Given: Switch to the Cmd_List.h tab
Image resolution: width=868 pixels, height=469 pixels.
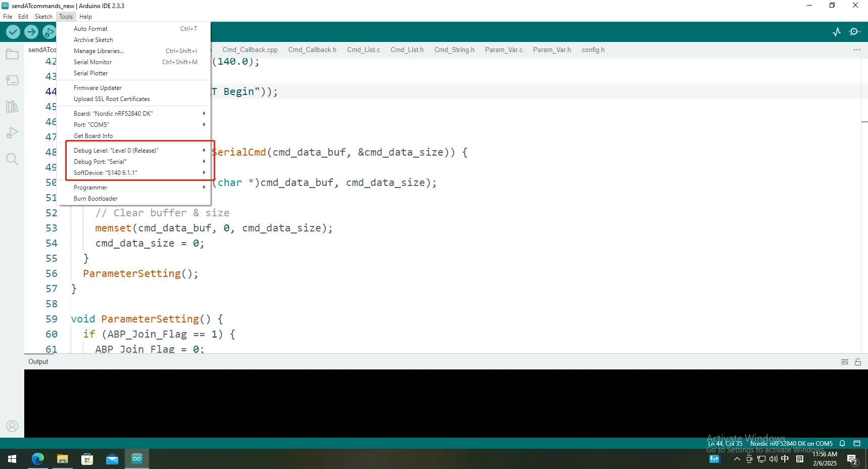Looking at the screenshot, I should 407,50.
